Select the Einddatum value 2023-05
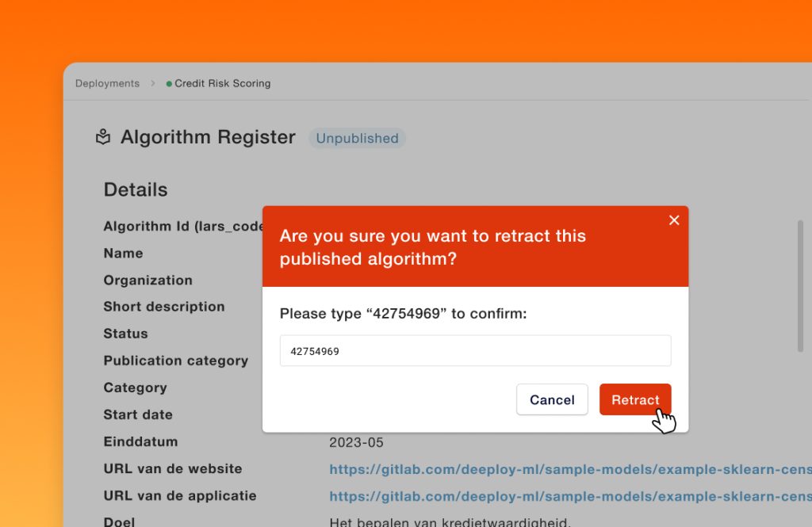Viewport: 812px width, 527px height. pos(356,443)
